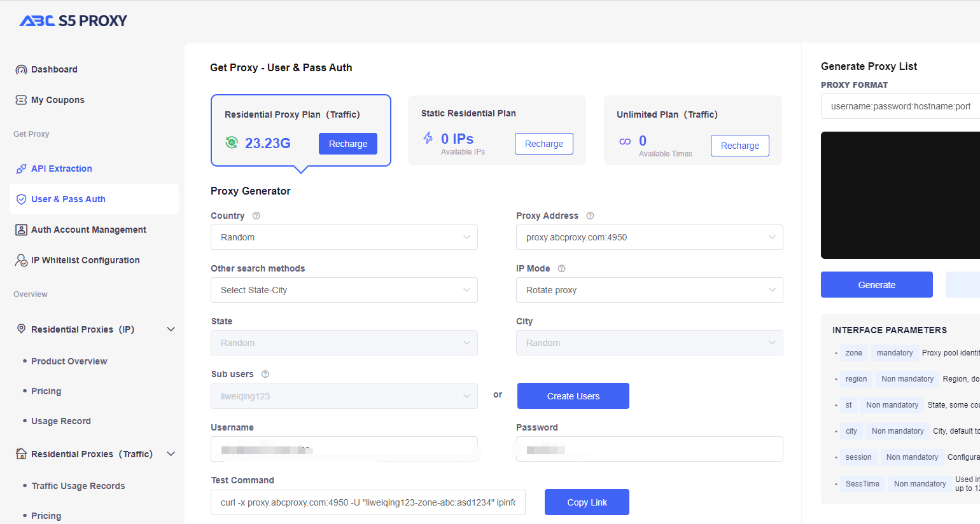
Task: Select the Residential Proxy Plan (Traffic) card
Action: click(x=301, y=130)
